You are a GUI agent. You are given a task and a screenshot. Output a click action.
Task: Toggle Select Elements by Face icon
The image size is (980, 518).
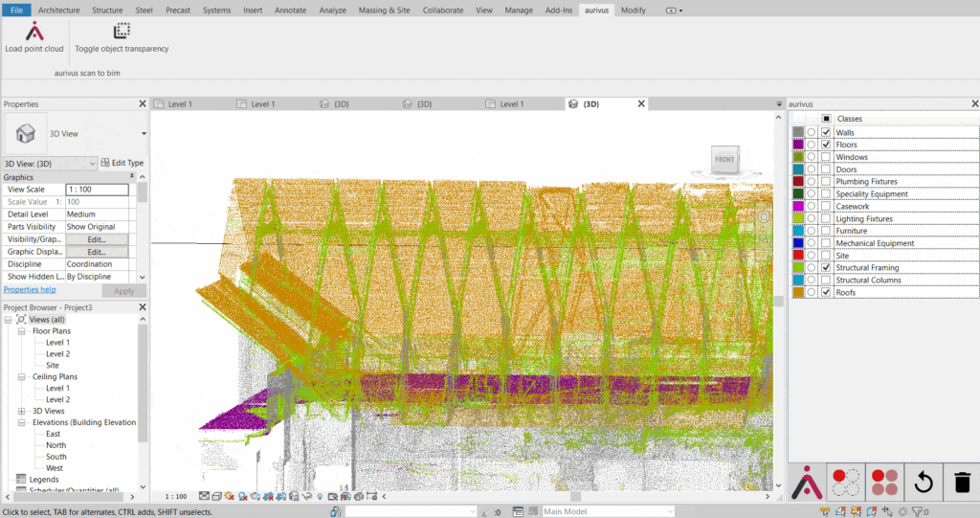pos(871,511)
